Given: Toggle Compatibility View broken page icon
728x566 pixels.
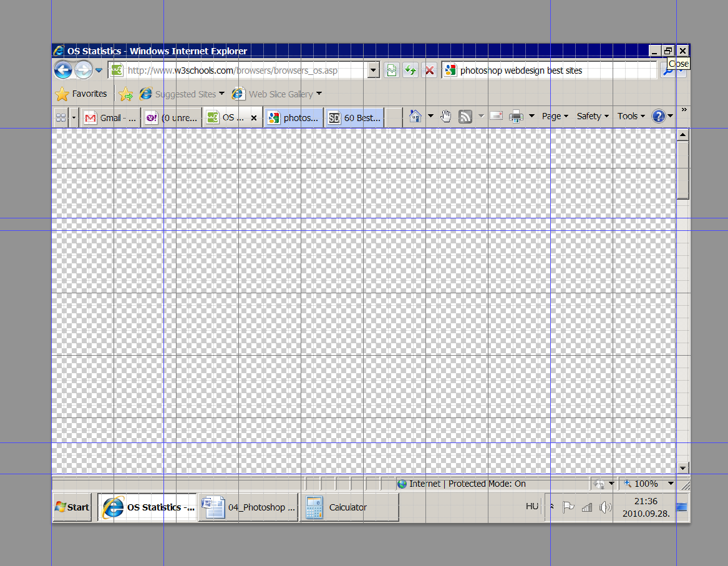Looking at the screenshot, I should coord(392,71).
